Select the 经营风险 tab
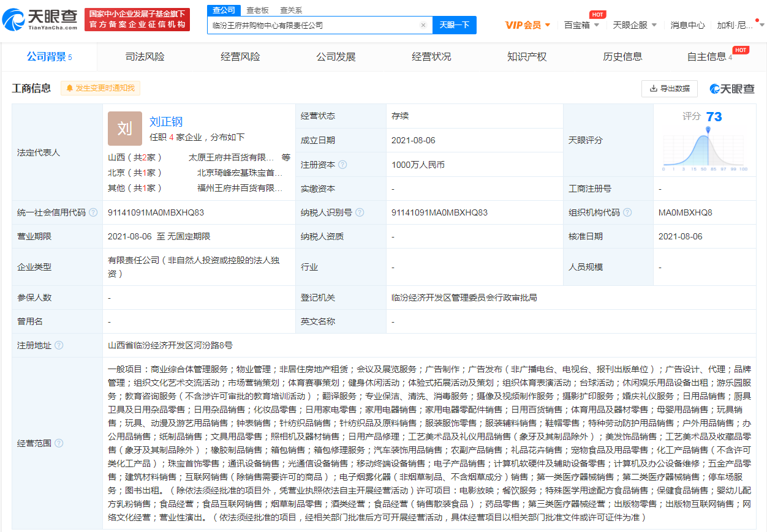 pos(241,57)
